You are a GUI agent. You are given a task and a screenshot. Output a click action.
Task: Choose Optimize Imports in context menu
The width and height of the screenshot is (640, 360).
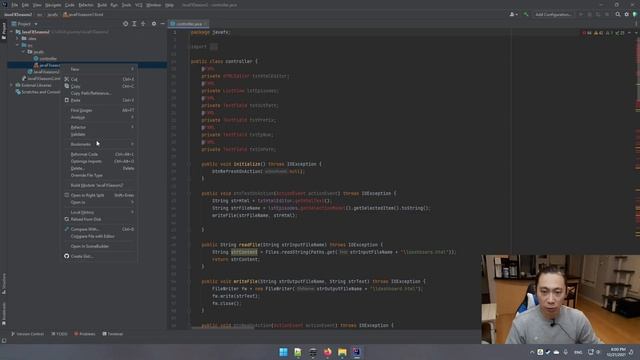coord(100,161)
